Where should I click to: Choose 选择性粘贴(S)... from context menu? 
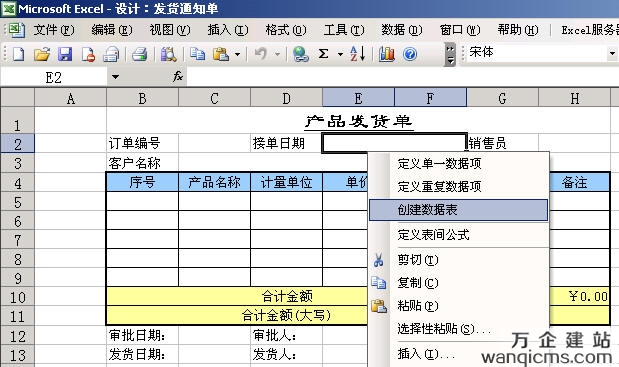[459, 329]
